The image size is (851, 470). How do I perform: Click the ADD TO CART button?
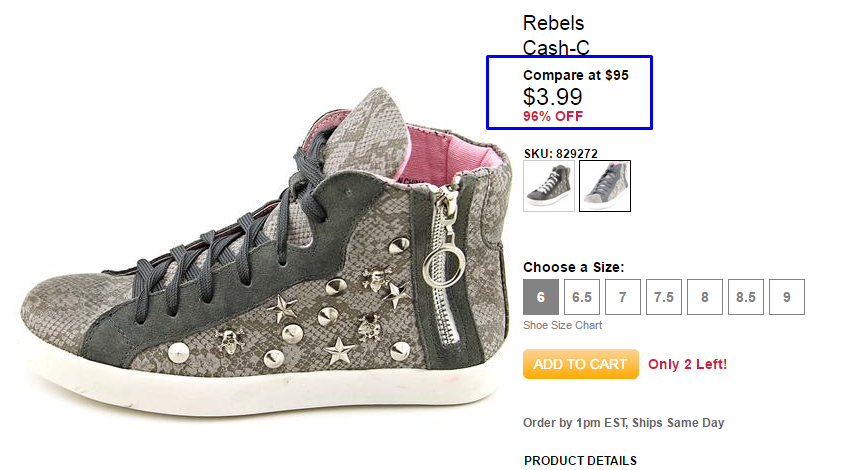pyautogui.click(x=580, y=364)
